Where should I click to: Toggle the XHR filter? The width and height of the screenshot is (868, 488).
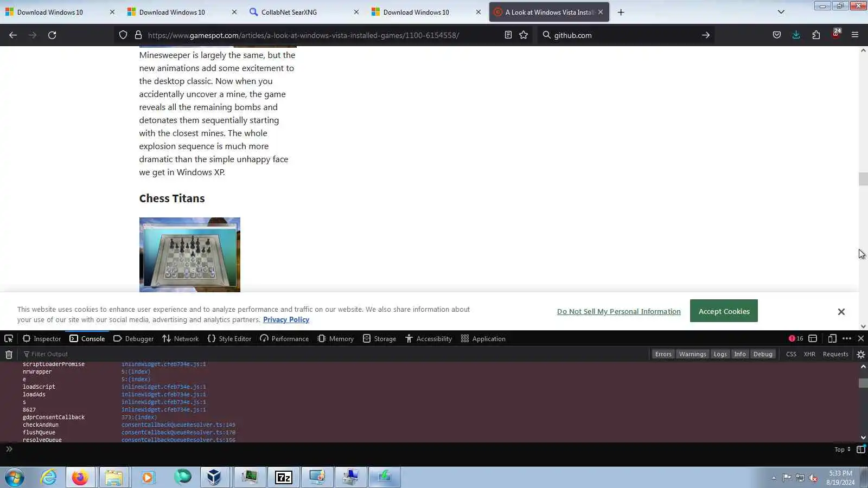click(x=809, y=354)
